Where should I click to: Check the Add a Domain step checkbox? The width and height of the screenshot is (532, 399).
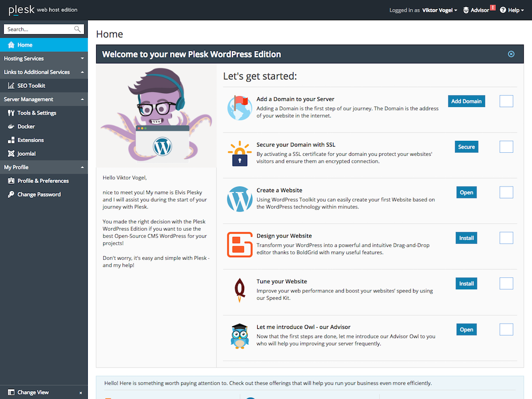[506, 101]
